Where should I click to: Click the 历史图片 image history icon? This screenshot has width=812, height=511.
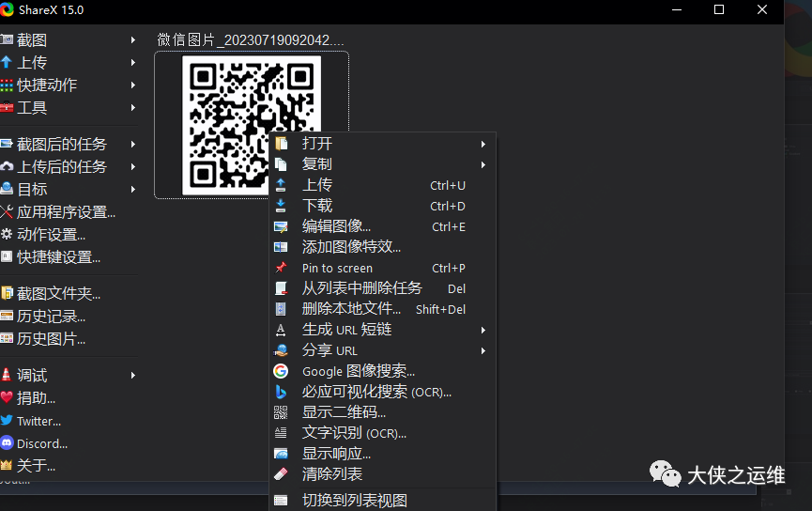[x=7, y=338]
